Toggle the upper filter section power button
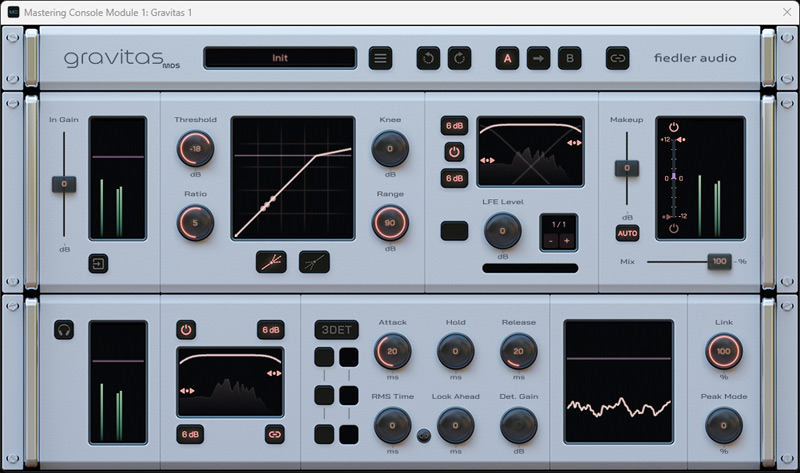 coord(454,152)
